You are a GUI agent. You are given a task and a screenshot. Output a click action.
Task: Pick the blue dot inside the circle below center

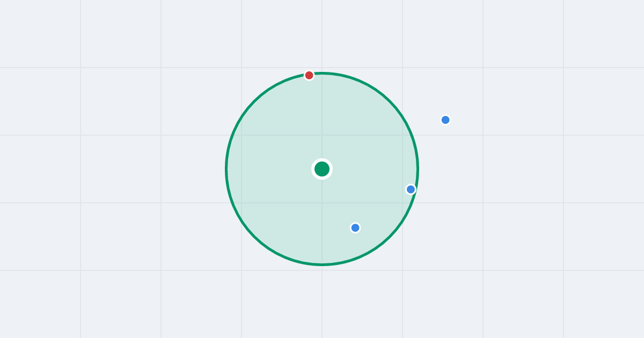click(355, 227)
